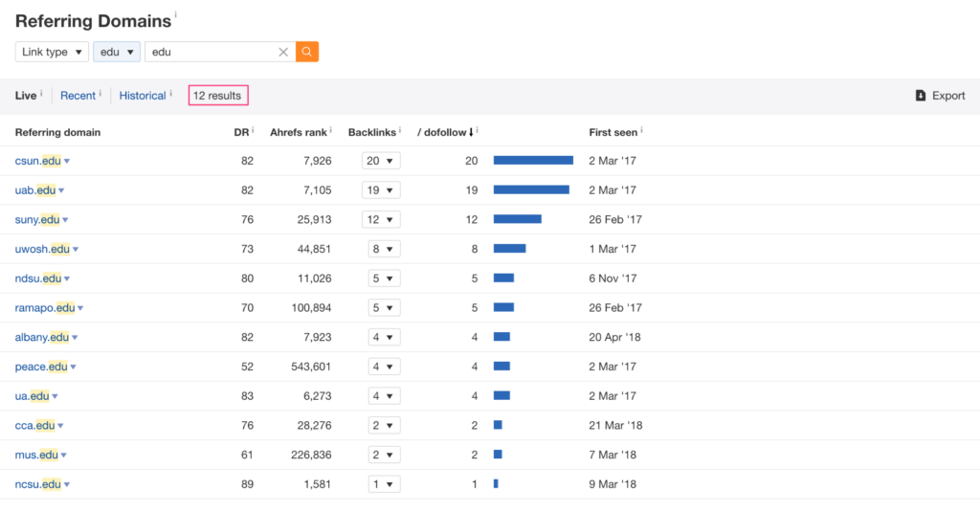Screen dimensions: 980x513
Task: Clear the edu search field text
Action: coord(283,53)
